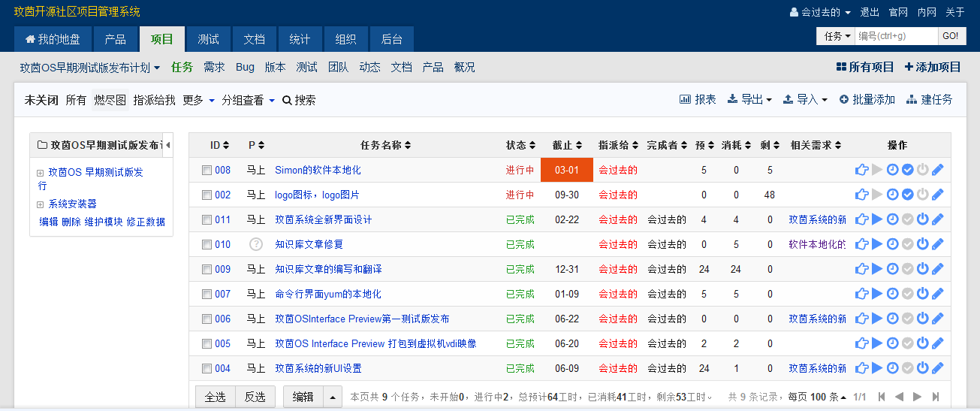
Task: Click finish checkmark icon for task 002
Action: point(907,195)
